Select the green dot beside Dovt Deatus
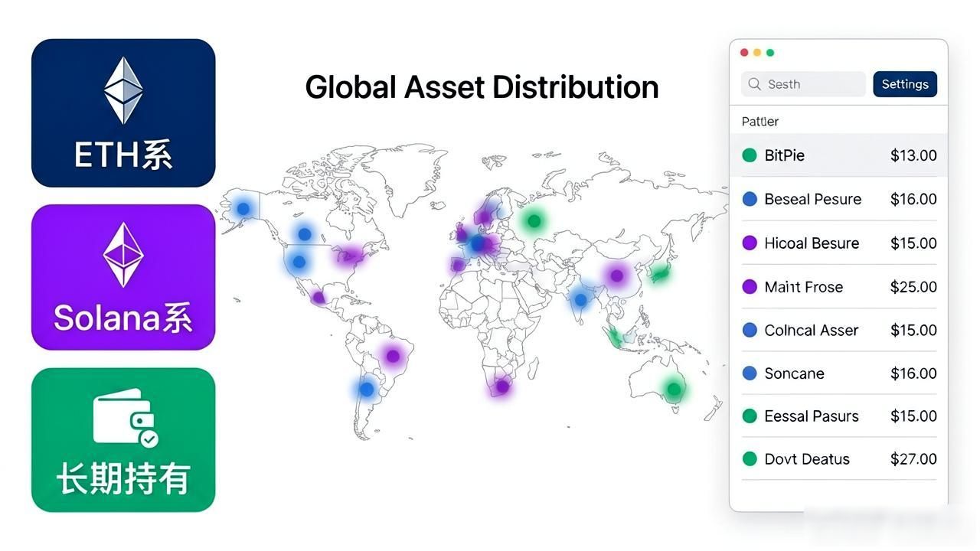This screenshot has height=551, width=980. point(750,459)
